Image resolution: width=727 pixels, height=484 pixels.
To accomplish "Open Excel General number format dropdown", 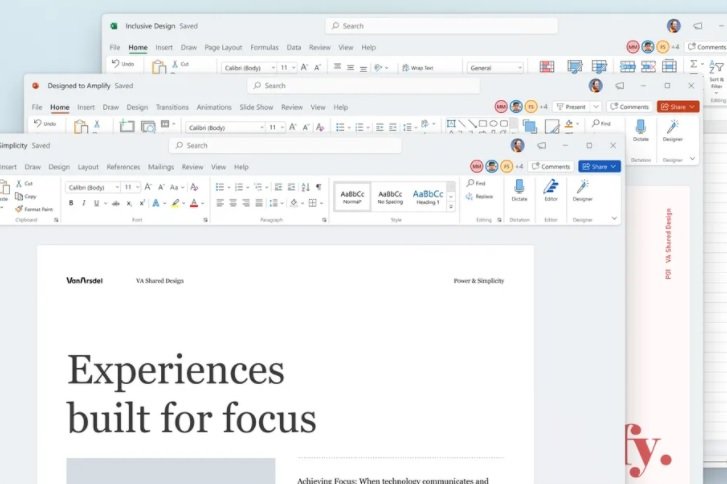I will click(x=520, y=68).
